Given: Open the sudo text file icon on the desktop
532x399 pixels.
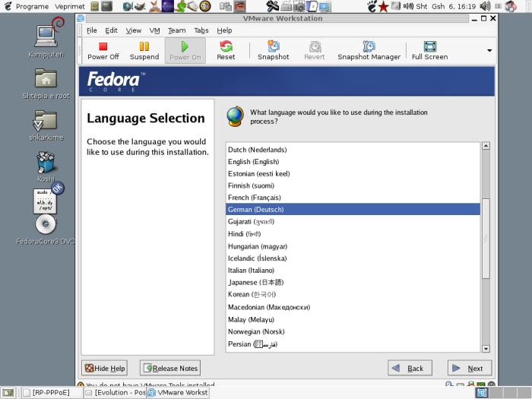Looking at the screenshot, I should coord(45,201).
